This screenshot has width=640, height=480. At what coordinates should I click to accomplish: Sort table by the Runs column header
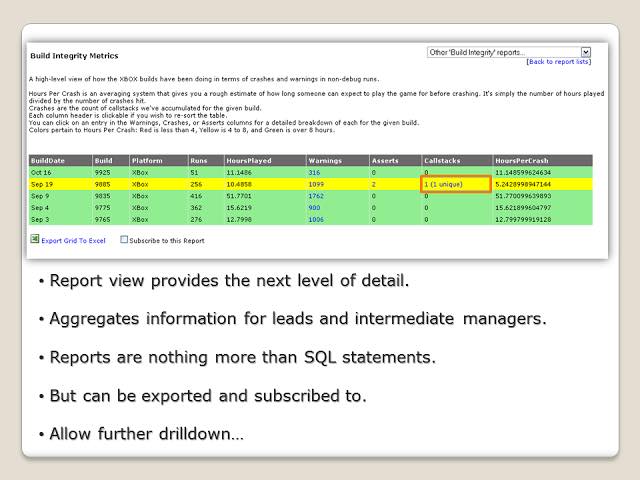coord(200,160)
